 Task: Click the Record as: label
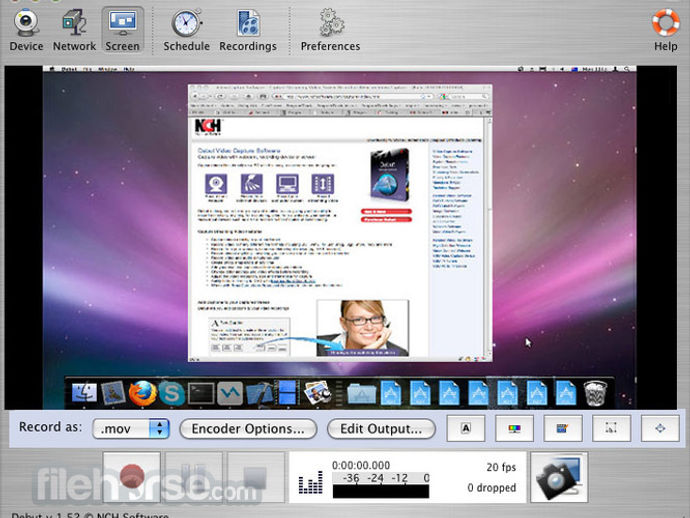tap(50, 427)
